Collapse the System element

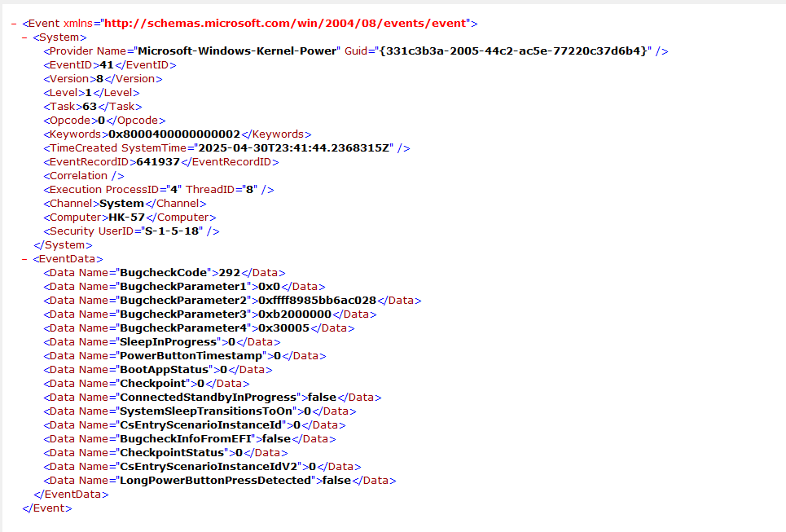click(24, 37)
